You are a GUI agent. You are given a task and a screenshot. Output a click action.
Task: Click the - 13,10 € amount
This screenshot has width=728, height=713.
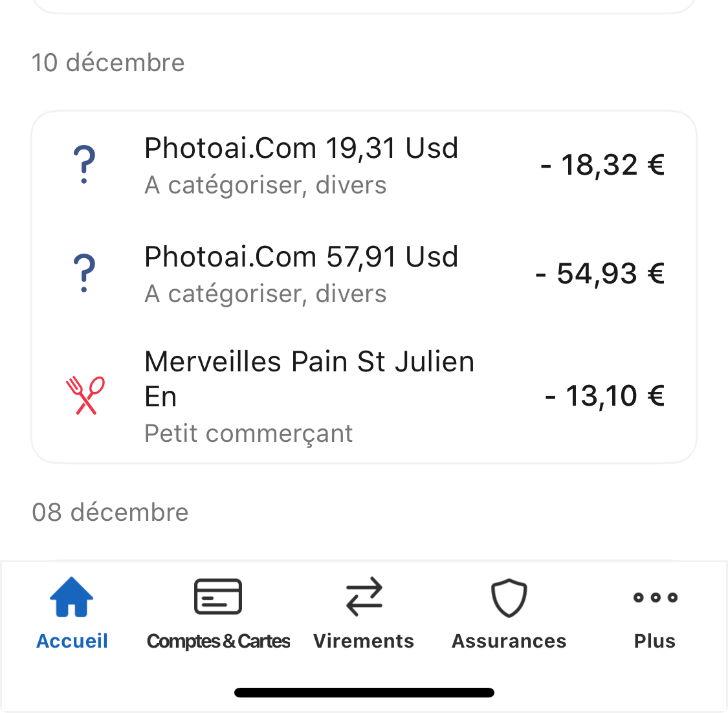point(604,395)
